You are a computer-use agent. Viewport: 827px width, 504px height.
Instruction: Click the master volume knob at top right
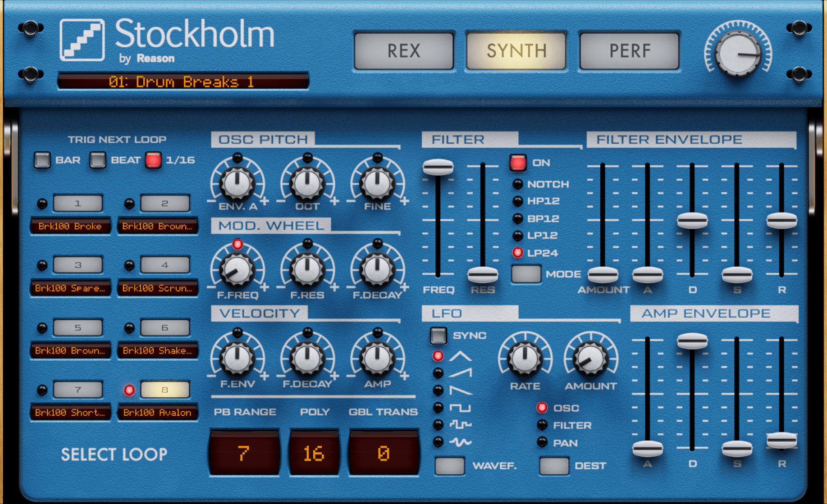[738, 54]
